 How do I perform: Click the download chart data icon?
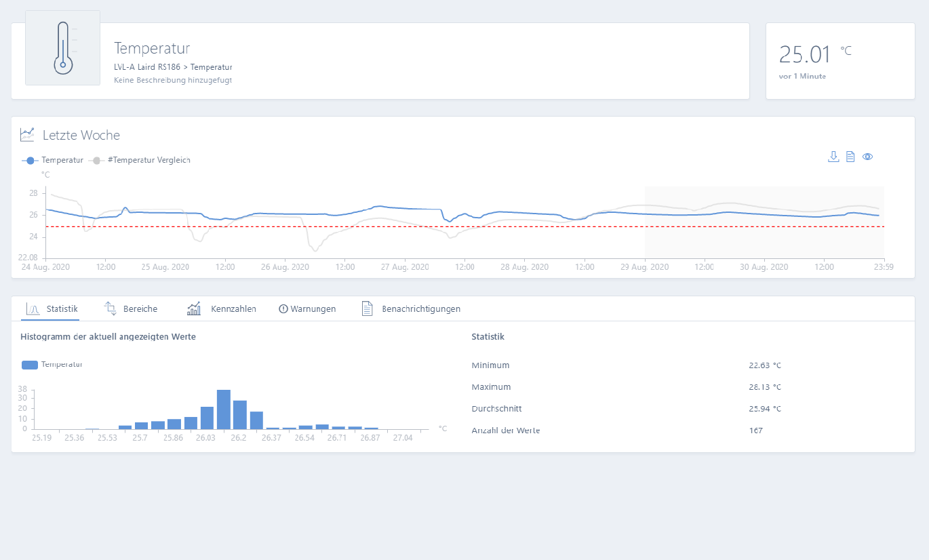click(833, 157)
